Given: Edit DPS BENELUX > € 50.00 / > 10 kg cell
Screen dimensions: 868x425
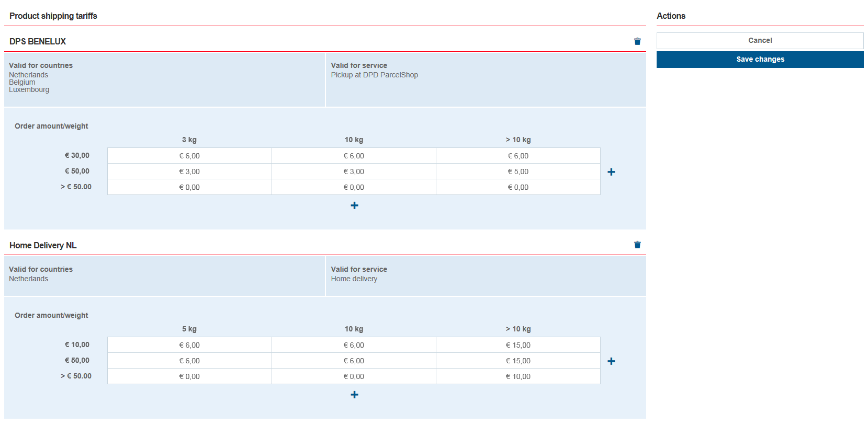Looking at the screenshot, I should [x=518, y=187].
